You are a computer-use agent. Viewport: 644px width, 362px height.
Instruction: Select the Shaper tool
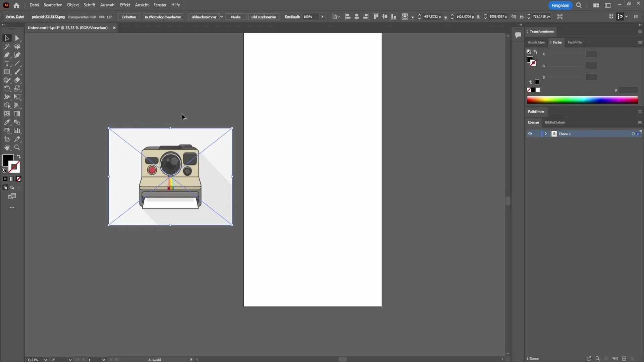pos(7,80)
